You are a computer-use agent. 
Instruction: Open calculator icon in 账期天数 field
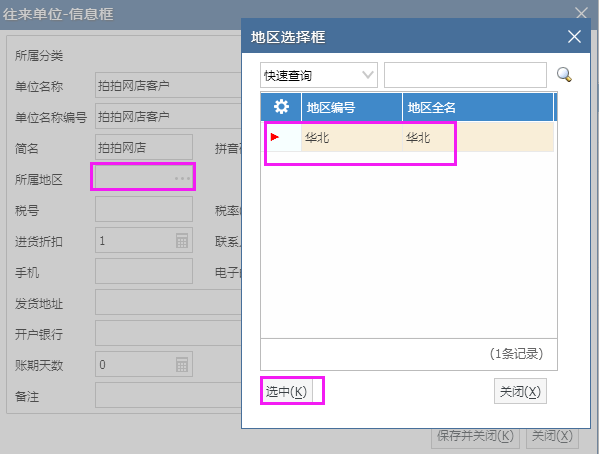point(182,365)
